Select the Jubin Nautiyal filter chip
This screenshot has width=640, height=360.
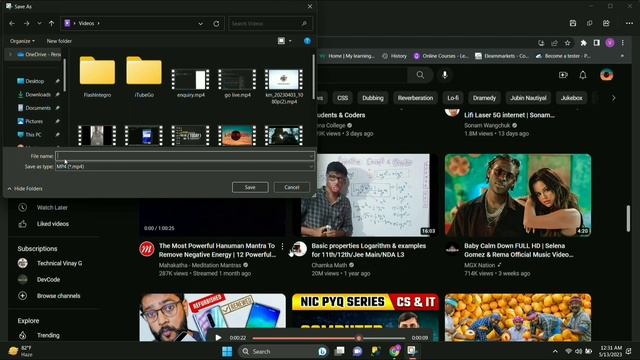pyautogui.click(x=528, y=98)
